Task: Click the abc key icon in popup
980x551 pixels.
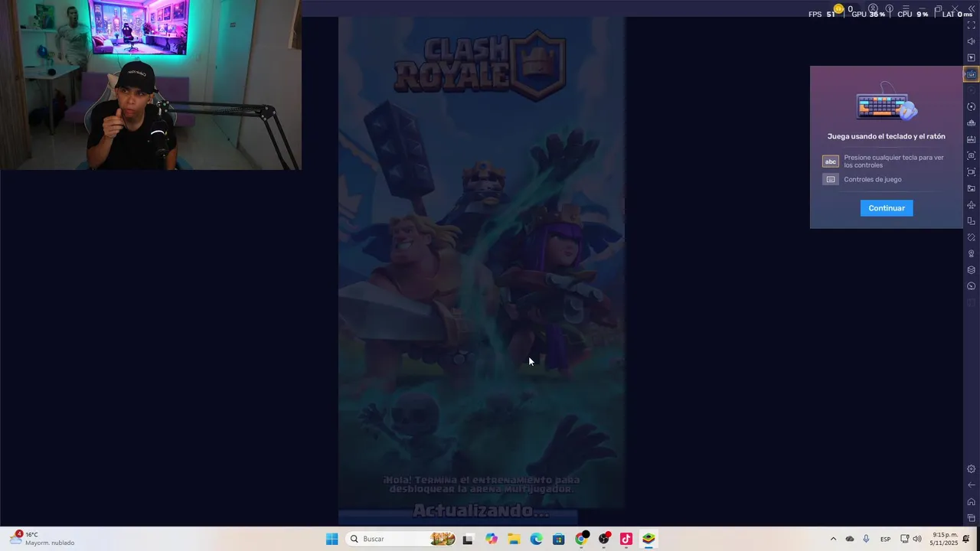Action: point(831,161)
